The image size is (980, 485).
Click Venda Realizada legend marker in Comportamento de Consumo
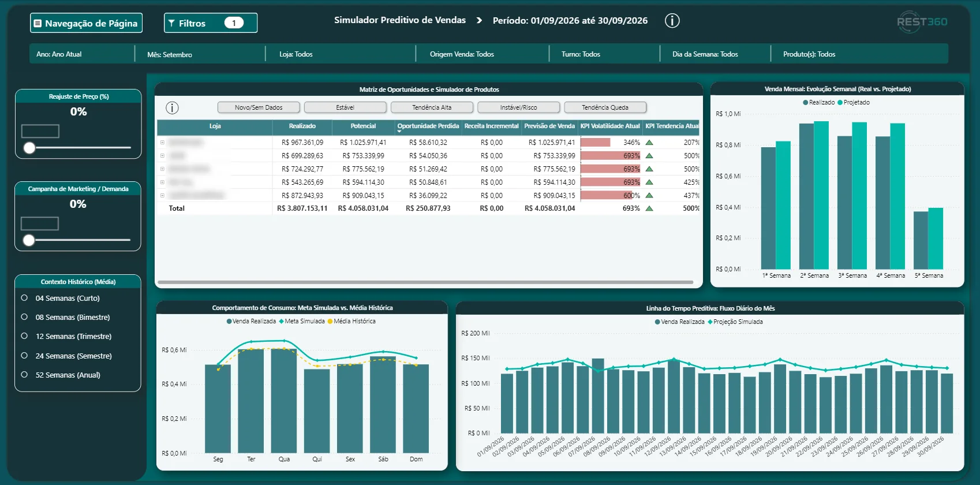tap(229, 322)
